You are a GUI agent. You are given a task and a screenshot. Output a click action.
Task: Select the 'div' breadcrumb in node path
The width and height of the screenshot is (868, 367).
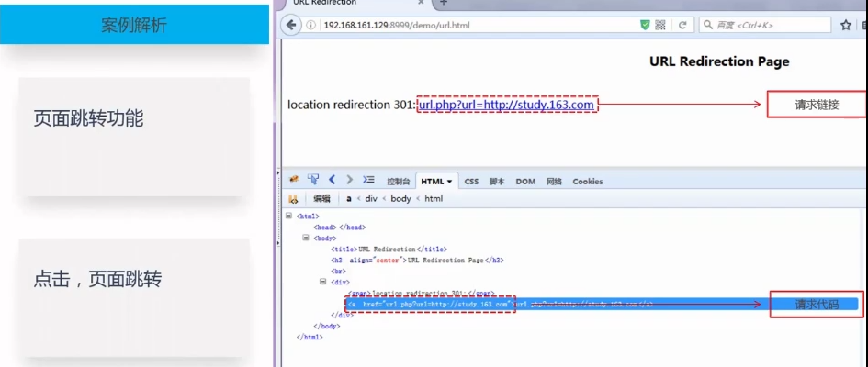pos(371,199)
